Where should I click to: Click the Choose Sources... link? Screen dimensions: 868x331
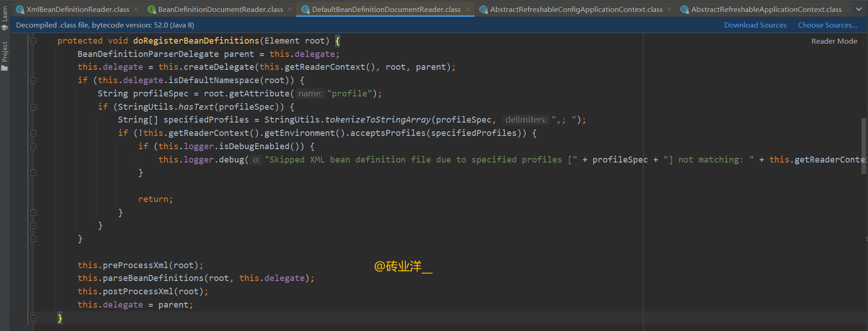[x=828, y=25]
